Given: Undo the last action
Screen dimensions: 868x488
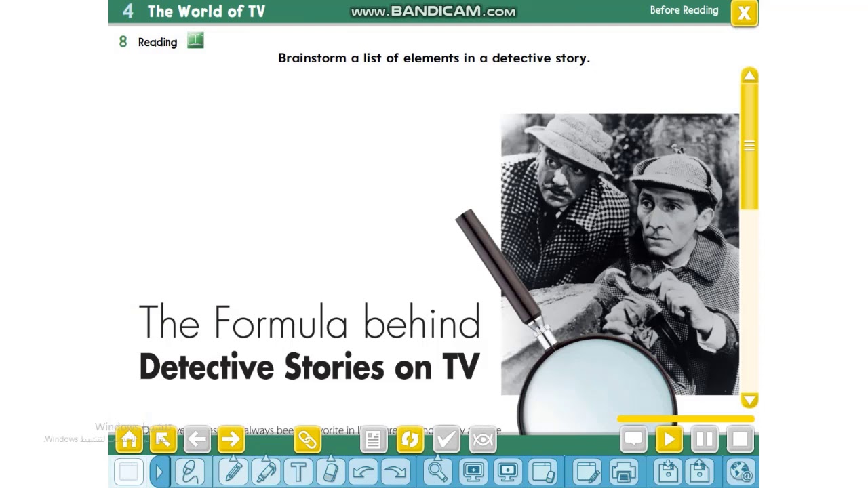Looking at the screenshot, I should tap(363, 471).
